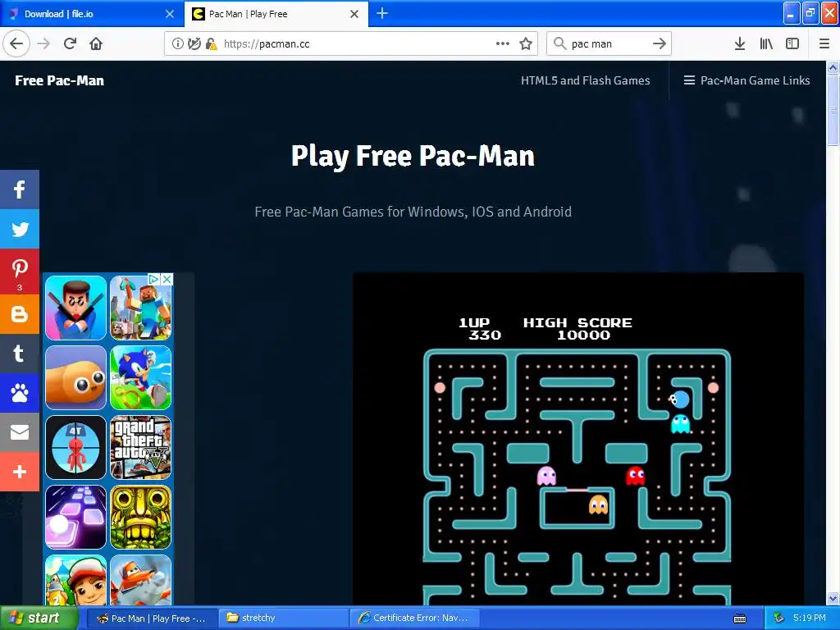Open the Minecraft game ad thumbnail

tap(141, 308)
